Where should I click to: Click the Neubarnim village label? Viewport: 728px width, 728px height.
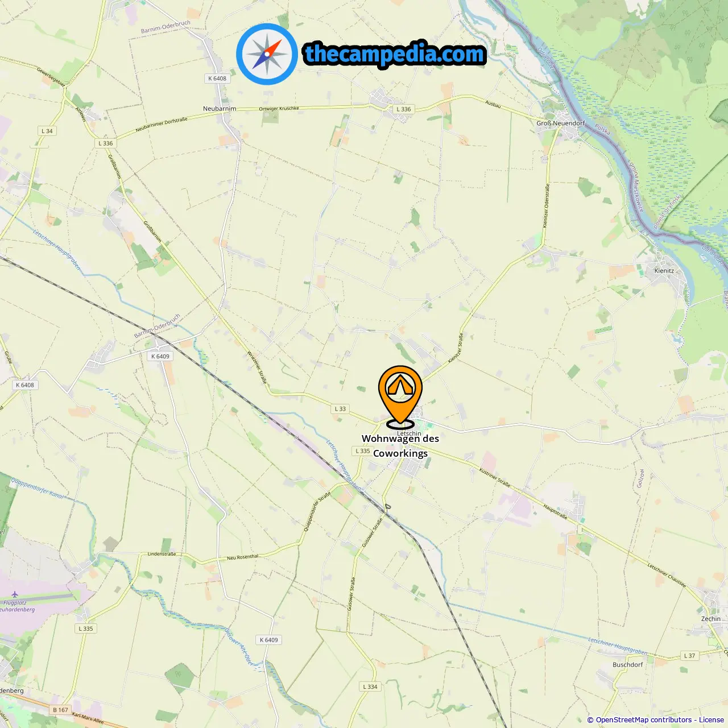(x=220, y=109)
